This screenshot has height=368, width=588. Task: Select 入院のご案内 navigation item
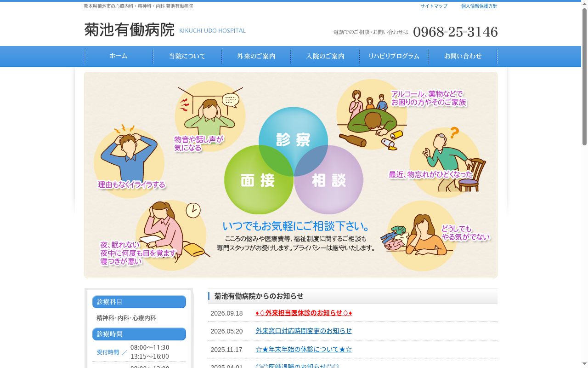325,56
